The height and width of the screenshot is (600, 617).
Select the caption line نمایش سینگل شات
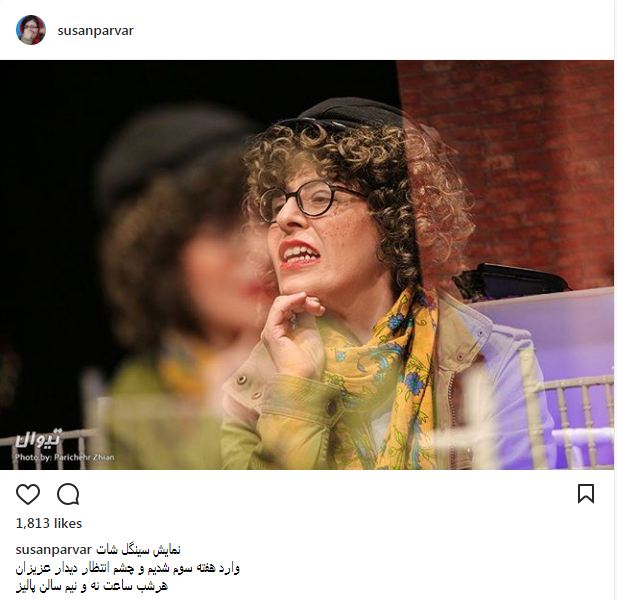pos(139,550)
